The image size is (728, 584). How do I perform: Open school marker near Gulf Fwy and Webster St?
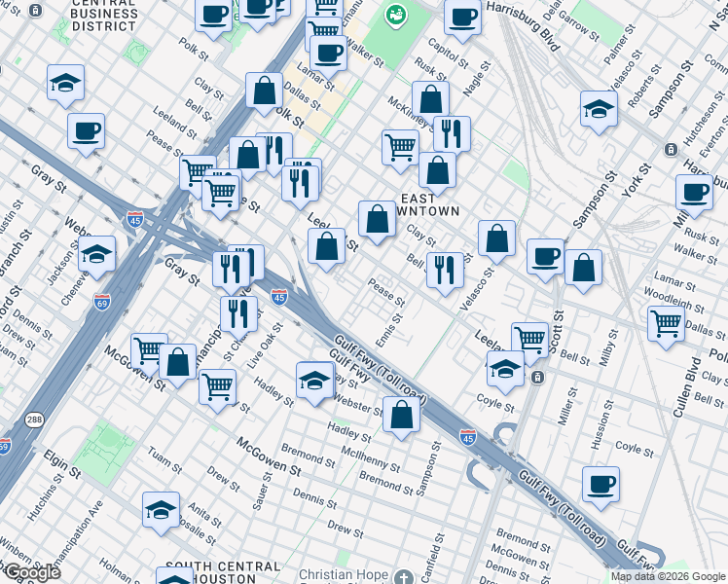(x=314, y=382)
